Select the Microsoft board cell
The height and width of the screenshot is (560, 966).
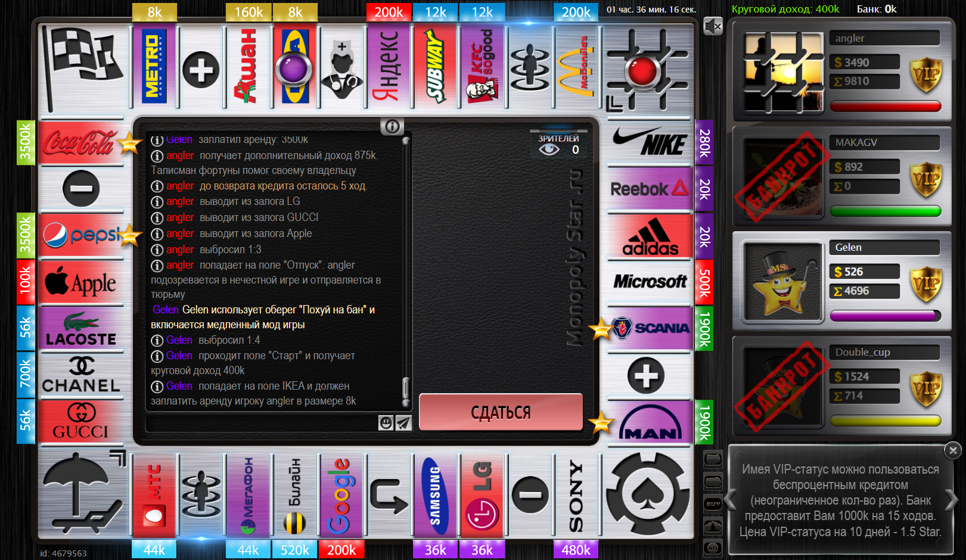(650, 282)
